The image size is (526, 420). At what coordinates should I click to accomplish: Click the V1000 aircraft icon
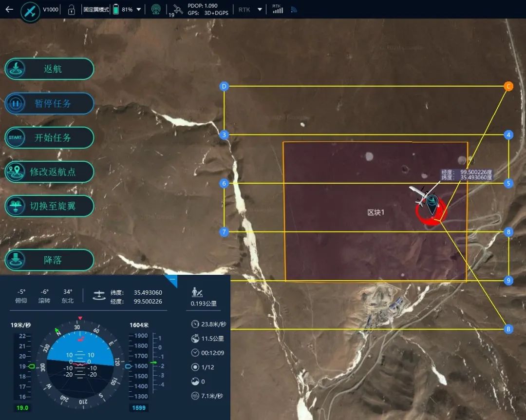coord(30,12)
